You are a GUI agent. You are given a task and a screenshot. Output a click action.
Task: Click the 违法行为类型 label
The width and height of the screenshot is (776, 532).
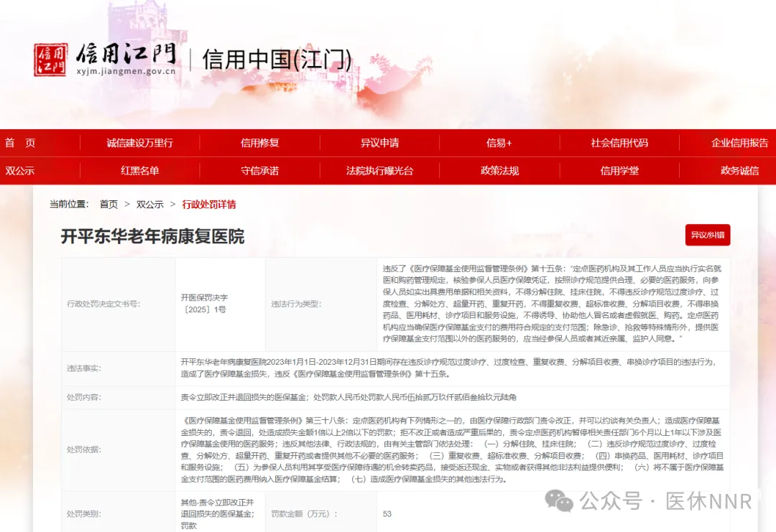coord(296,304)
